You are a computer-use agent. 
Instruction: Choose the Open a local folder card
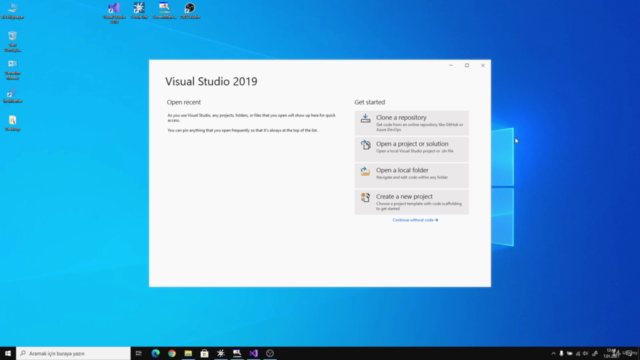point(411,176)
